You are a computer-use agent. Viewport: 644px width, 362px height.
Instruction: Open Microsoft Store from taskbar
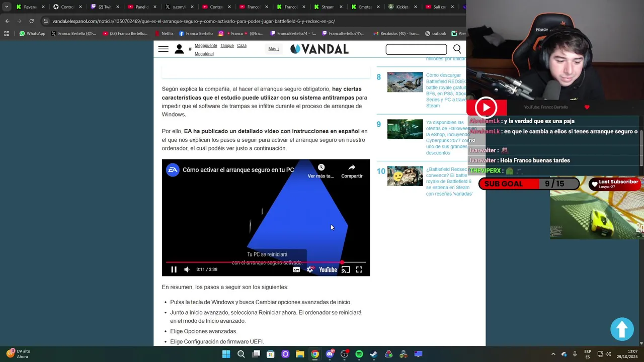[270, 354]
